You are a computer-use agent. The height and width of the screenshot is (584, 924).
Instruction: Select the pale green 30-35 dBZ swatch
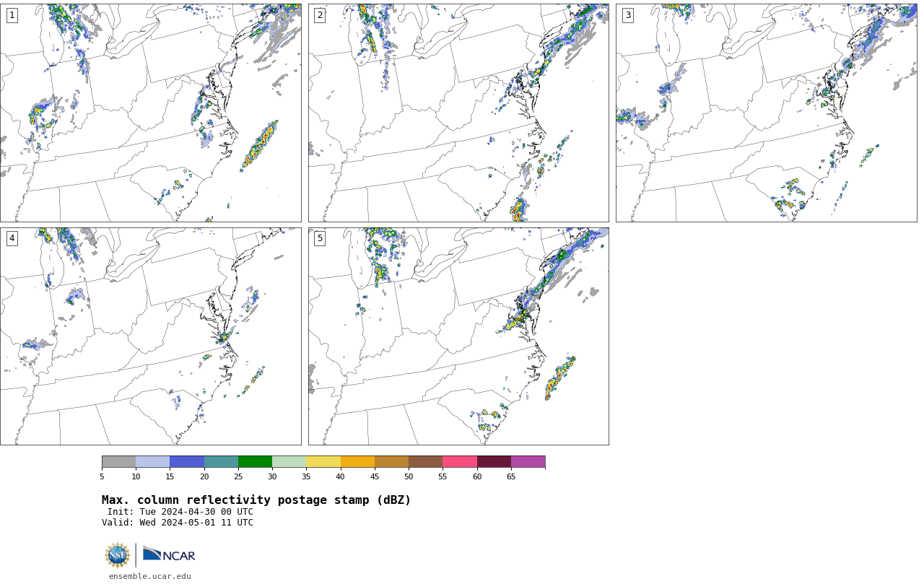289,462
